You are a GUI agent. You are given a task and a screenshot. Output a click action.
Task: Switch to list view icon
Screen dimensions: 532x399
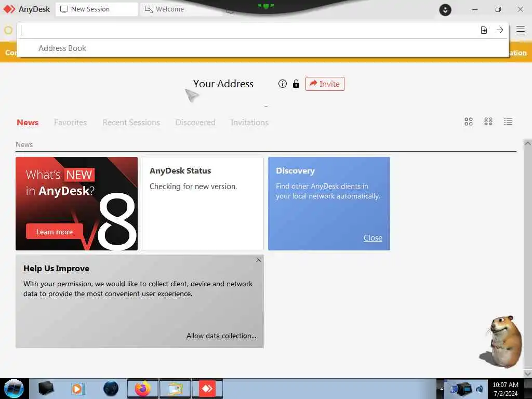click(x=508, y=122)
